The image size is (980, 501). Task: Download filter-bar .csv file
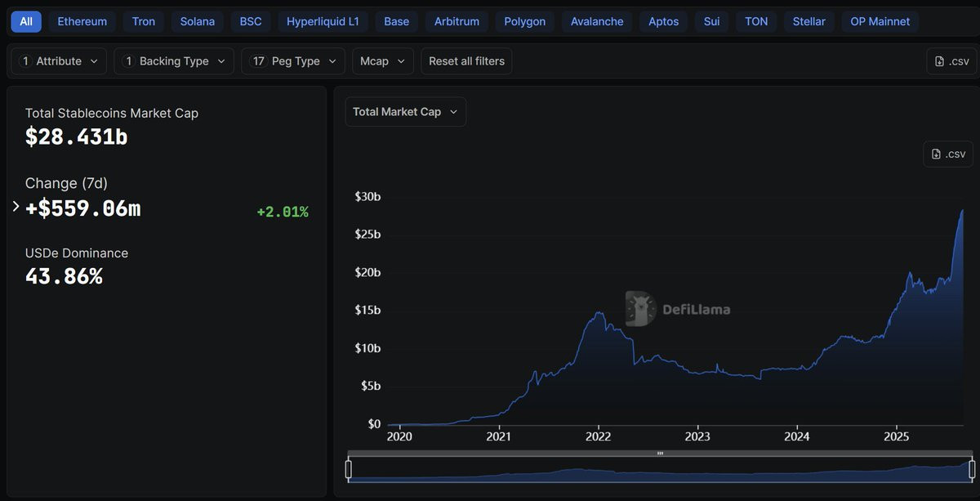click(951, 61)
